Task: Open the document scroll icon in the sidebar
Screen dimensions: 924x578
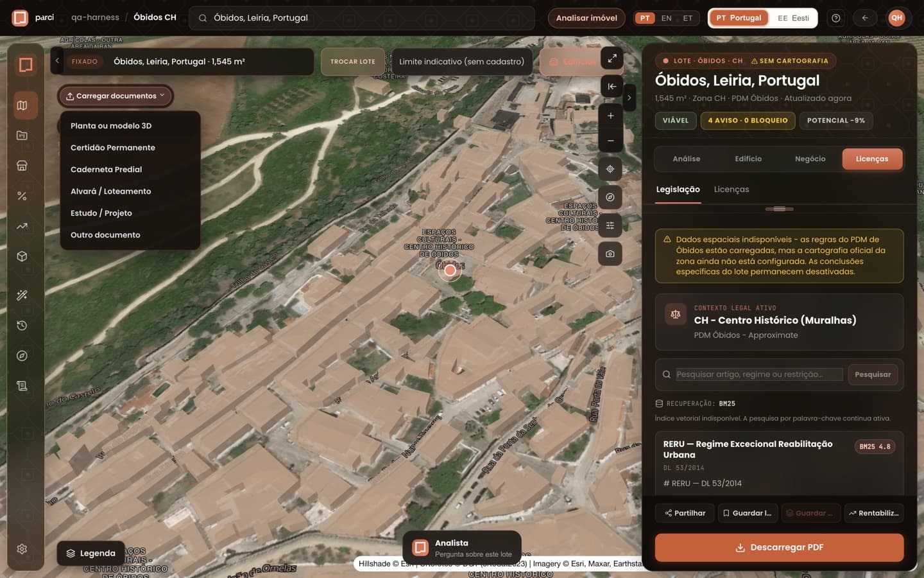Action: [x=22, y=386]
